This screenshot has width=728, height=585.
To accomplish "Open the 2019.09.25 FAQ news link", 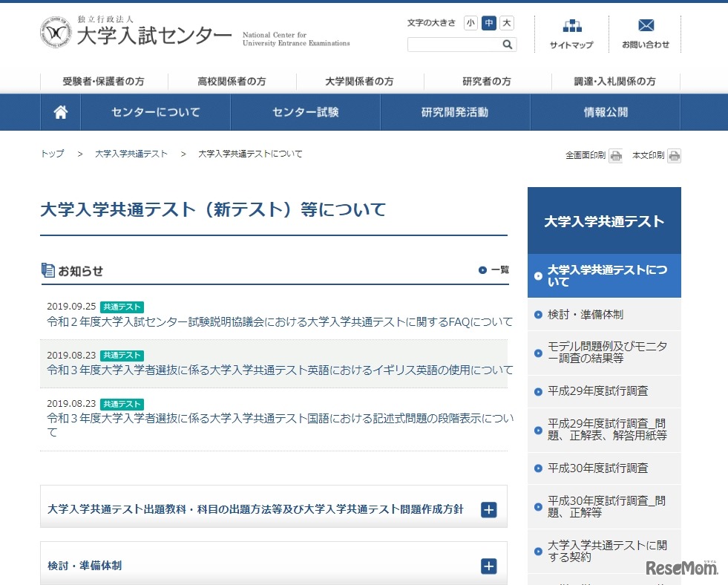I will coord(279,322).
